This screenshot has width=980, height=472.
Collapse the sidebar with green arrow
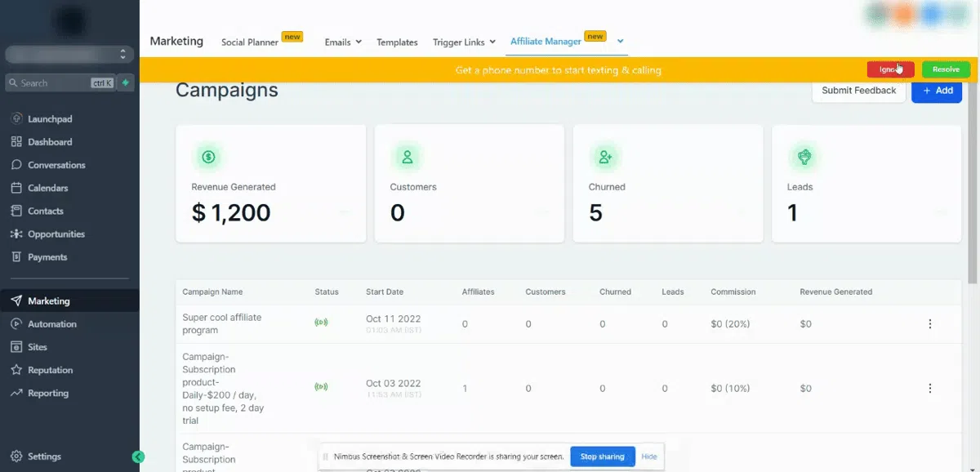138,457
